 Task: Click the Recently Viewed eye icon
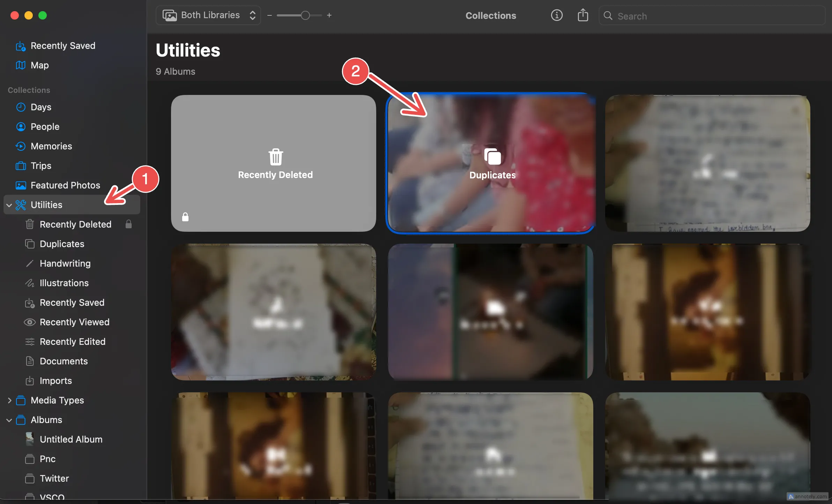30,322
